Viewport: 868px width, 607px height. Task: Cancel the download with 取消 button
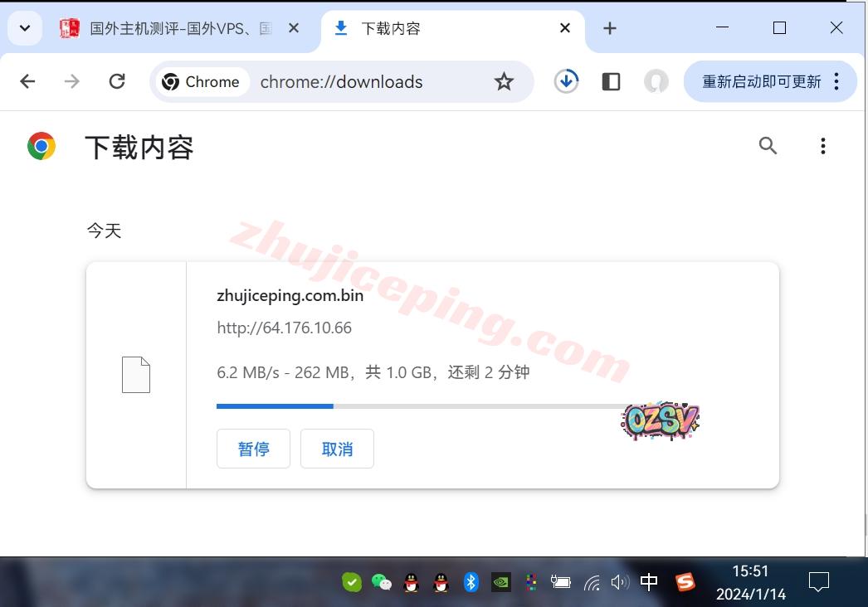click(337, 449)
